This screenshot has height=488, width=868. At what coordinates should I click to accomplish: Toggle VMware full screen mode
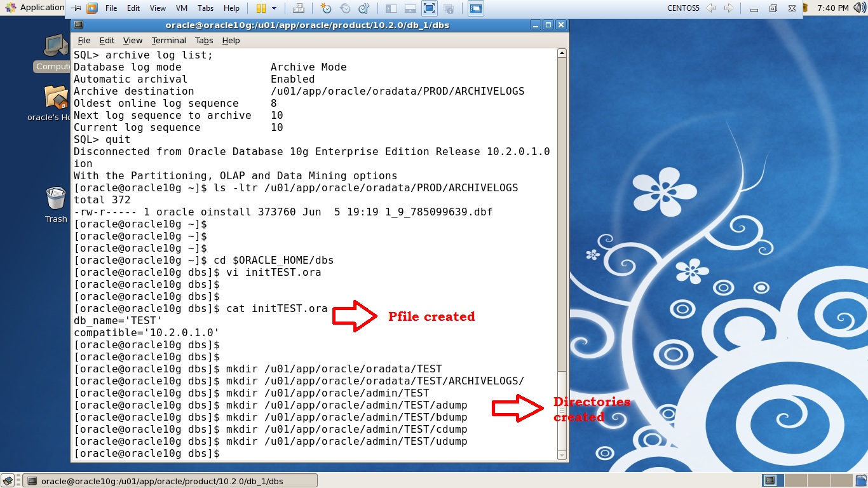pyautogui.click(x=429, y=8)
